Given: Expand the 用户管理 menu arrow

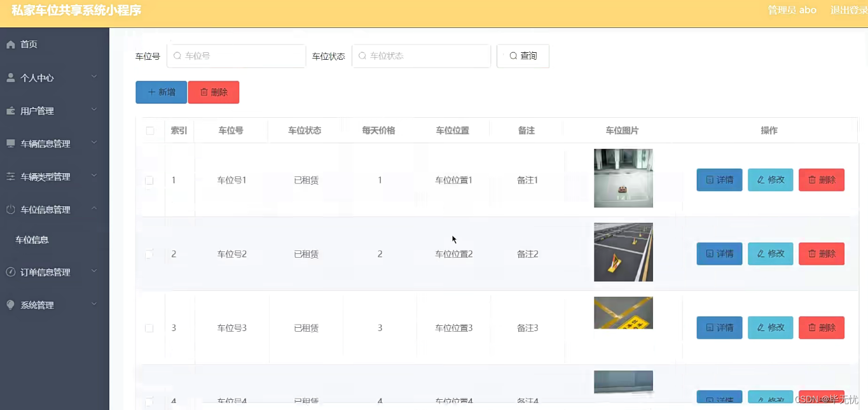Looking at the screenshot, I should tap(94, 110).
